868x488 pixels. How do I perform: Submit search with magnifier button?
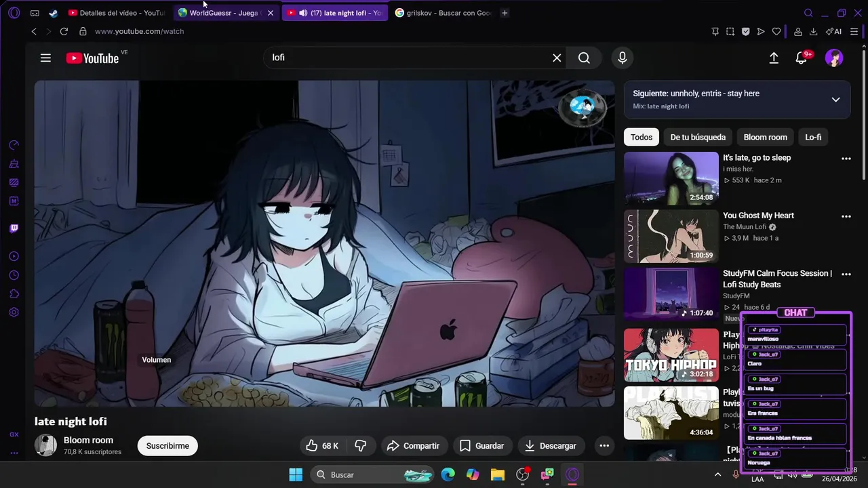(x=584, y=58)
